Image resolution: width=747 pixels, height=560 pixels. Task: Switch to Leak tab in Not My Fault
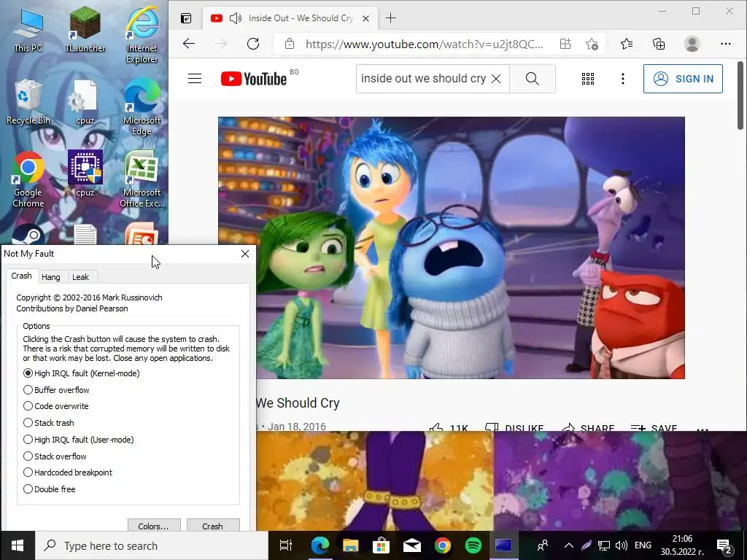tap(80, 277)
